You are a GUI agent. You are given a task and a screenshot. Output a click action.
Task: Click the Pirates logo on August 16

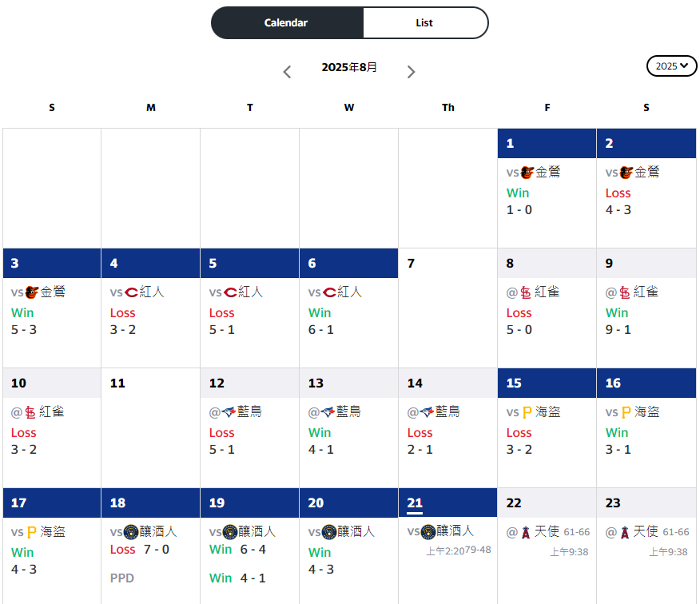[626, 412]
